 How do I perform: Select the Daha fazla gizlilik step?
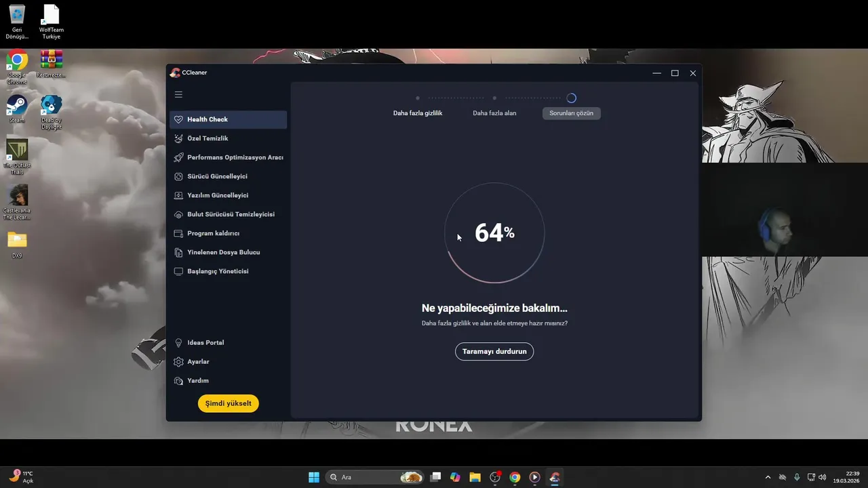tap(418, 113)
